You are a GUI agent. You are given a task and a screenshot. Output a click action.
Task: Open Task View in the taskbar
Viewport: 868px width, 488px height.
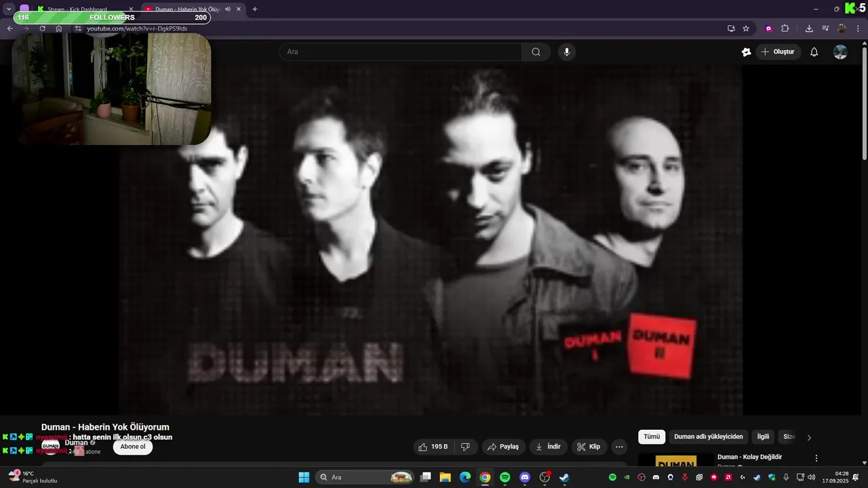[425, 477]
